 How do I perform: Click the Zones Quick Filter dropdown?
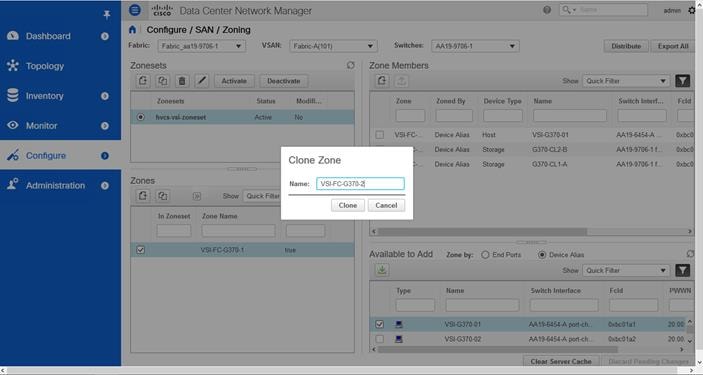tap(262, 196)
